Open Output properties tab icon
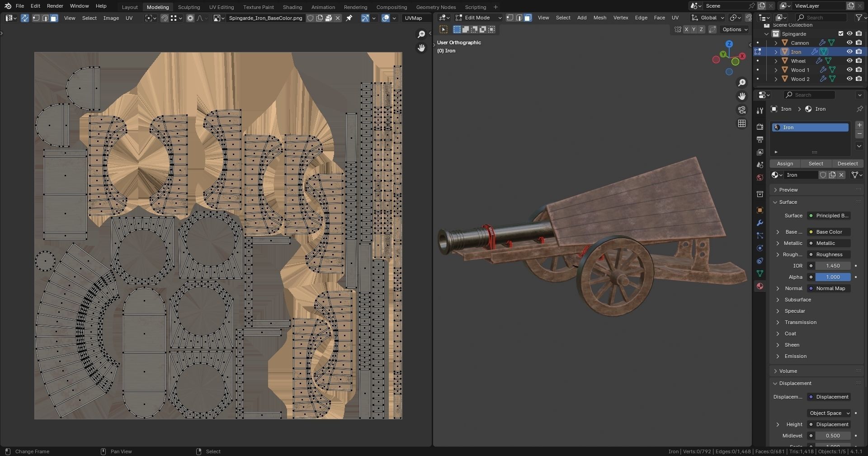Screen dimensions: 868x456 pos(760,140)
